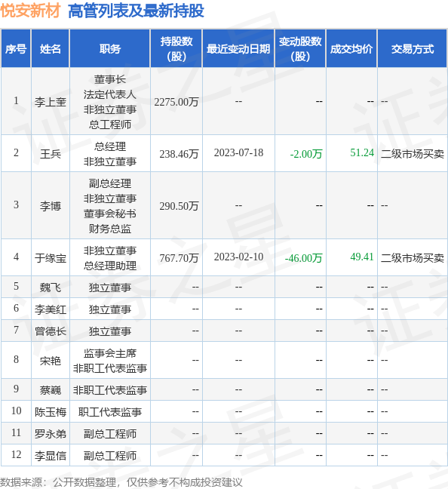Click 董事长 in 李上奎's positions

point(110,79)
